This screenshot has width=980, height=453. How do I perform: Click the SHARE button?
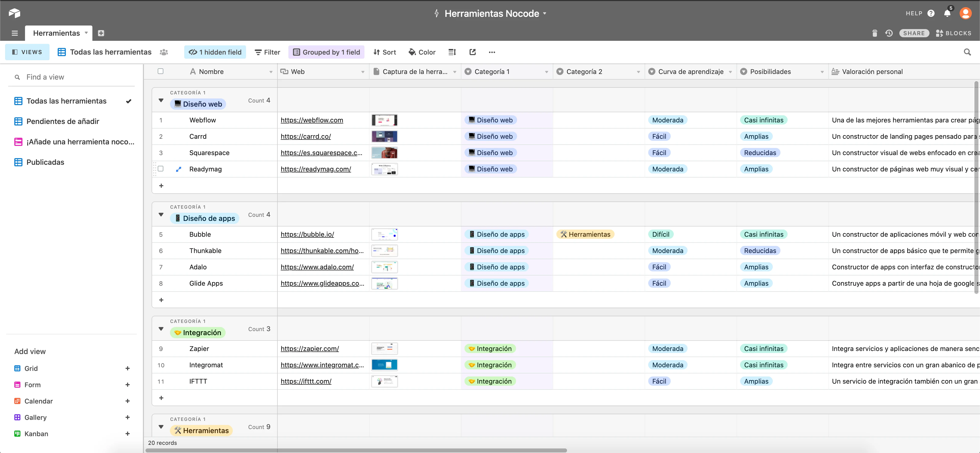pos(914,33)
